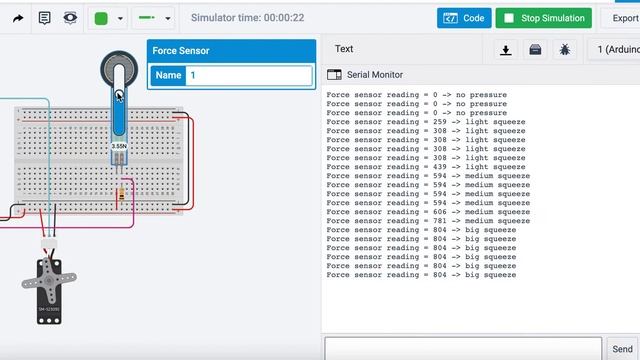Select the resistor on the breadboard
This screenshot has width=640, height=360.
click(x=122, y=193)
